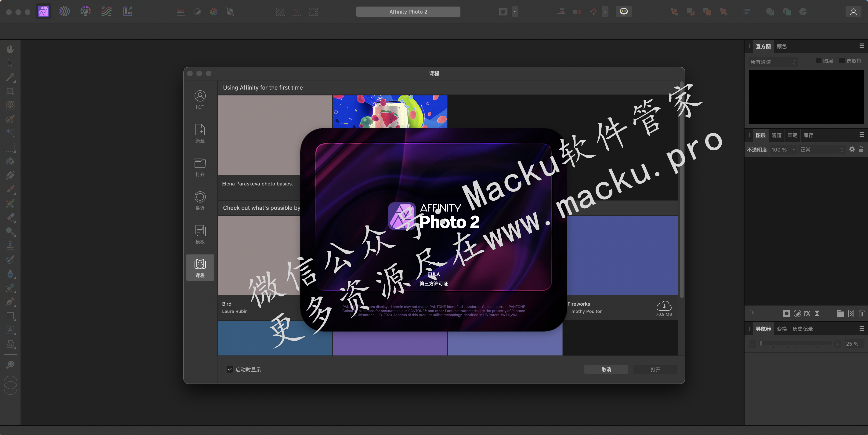Switch to the 画笔 tab
This screenshot has width=868, height=435.
[792, 135]
